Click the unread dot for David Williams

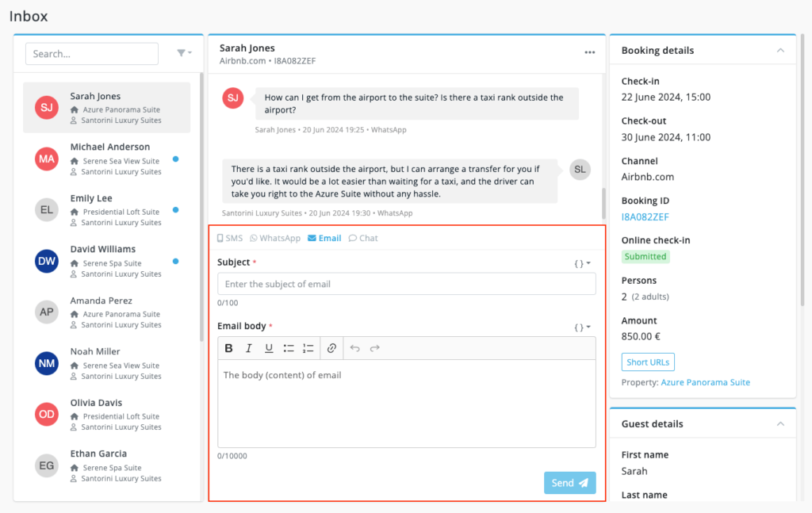(x=175, y=261)
